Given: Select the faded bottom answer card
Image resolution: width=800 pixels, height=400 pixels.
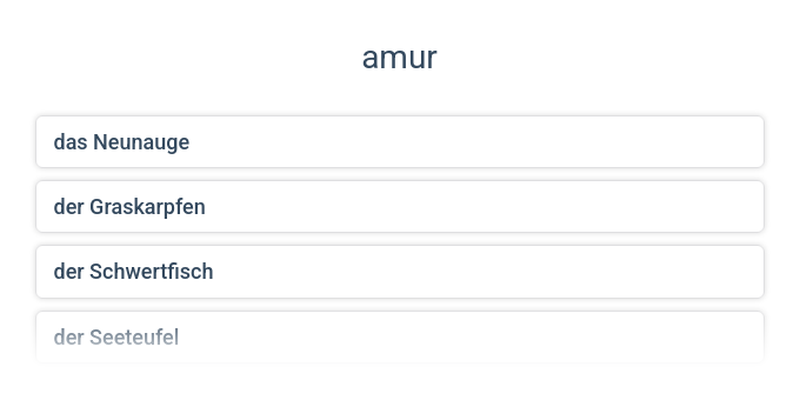Looking at the screenshot, I should click(x=400, y=337).
